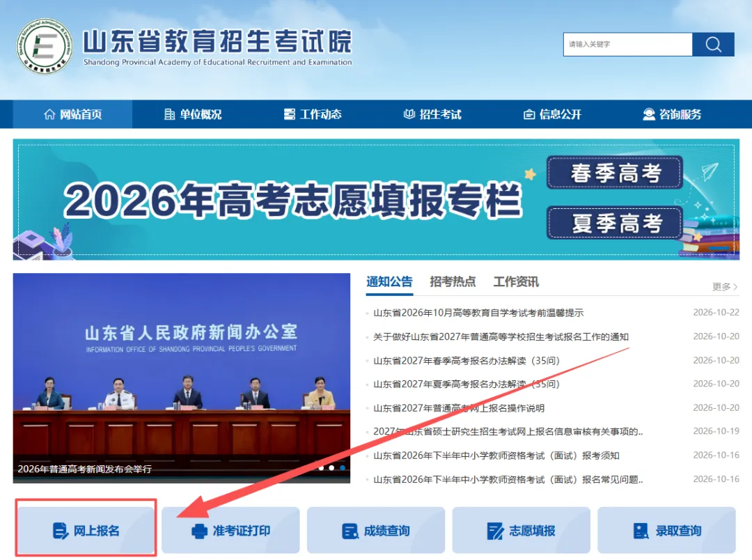Switch to the 通知公告 tab
The width and height of the screenshot is (752, 560).
[x=389, y=281]
